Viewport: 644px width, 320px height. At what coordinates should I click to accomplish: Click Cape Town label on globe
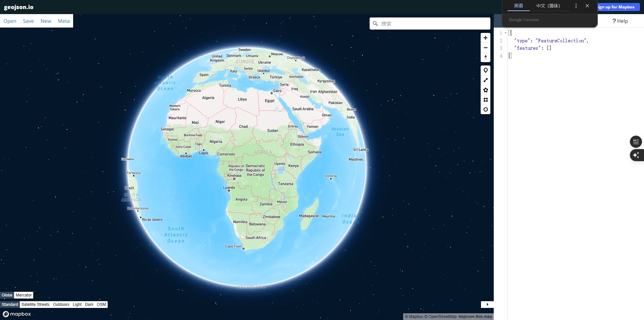233,246
